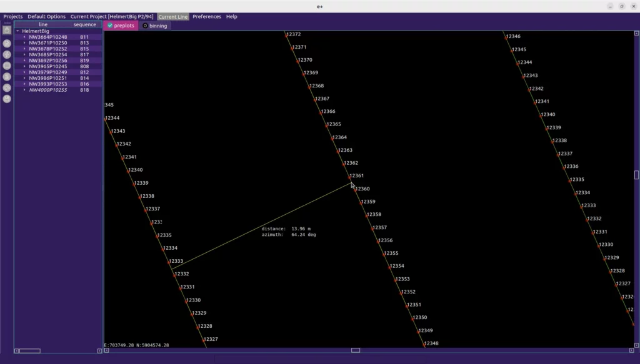This screenshot has width=640, height=364.
Task: Sort by the sequence column header
Action: 85,24
